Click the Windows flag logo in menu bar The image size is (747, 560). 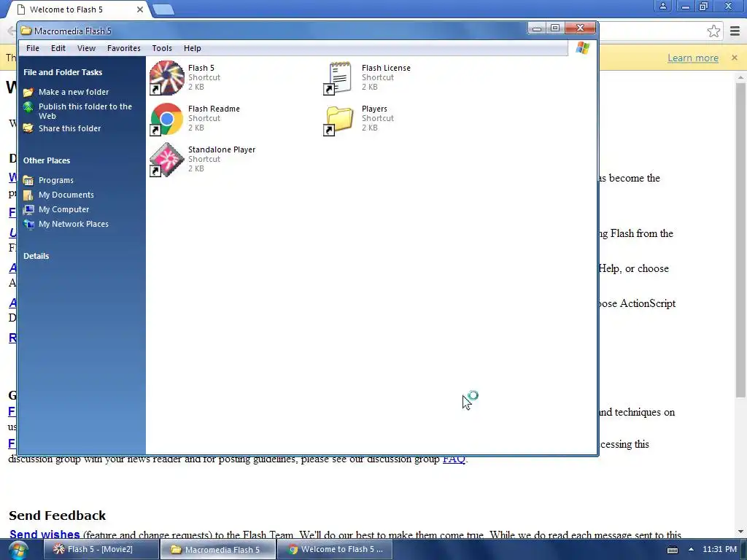point(583,48)
